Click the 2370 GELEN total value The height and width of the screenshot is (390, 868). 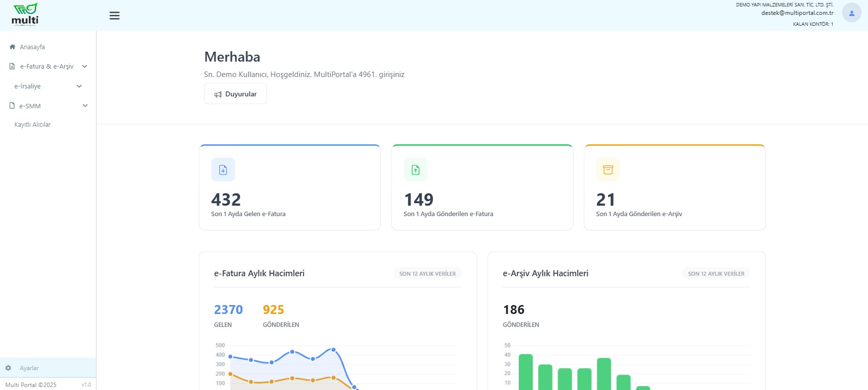228,310
